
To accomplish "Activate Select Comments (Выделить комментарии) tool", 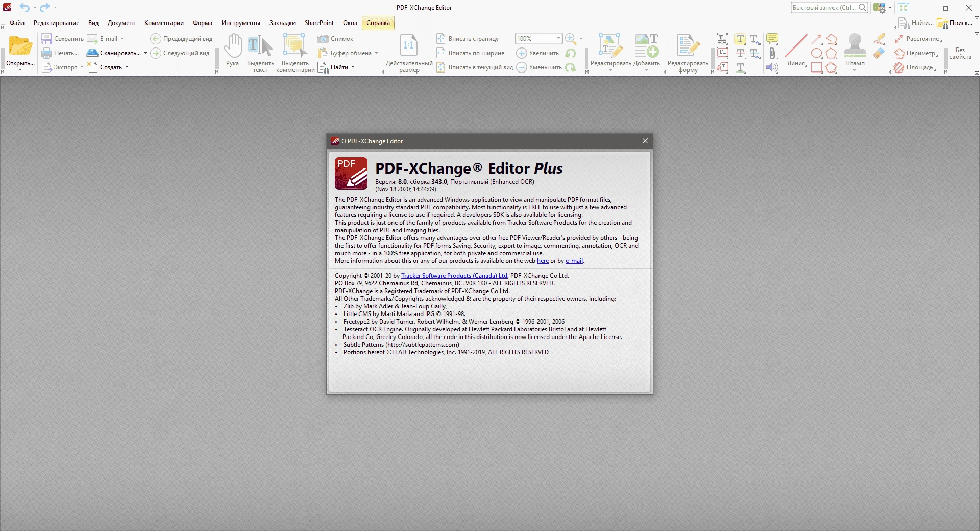I will (x=295, y=53).
